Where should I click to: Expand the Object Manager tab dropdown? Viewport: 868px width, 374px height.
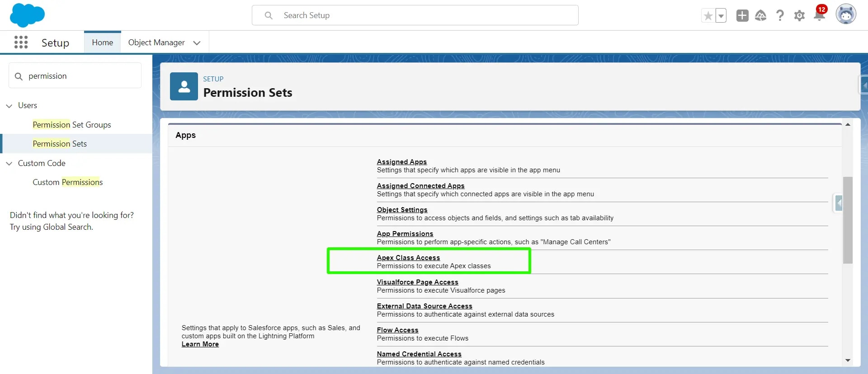[x=197, y=43]
